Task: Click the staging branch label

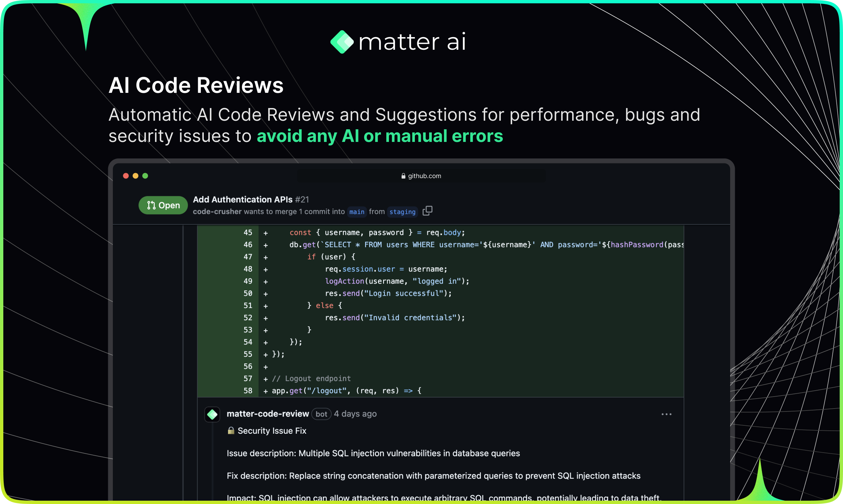Action: [403, 212]
